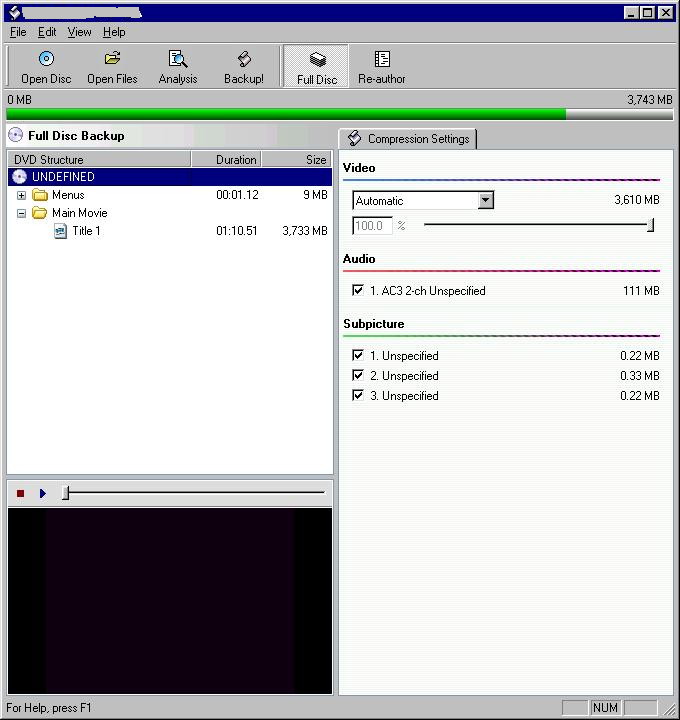This screenshot has width=680, height=720.
Task: Sort by Size column header
Action: click(297, 159)
